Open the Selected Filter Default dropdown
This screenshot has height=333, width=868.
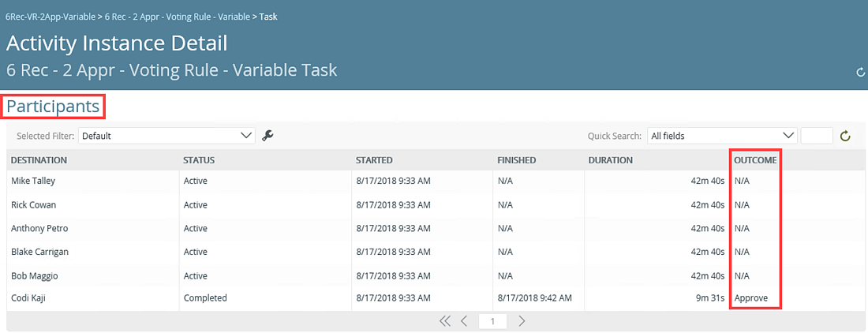(166, 136)
